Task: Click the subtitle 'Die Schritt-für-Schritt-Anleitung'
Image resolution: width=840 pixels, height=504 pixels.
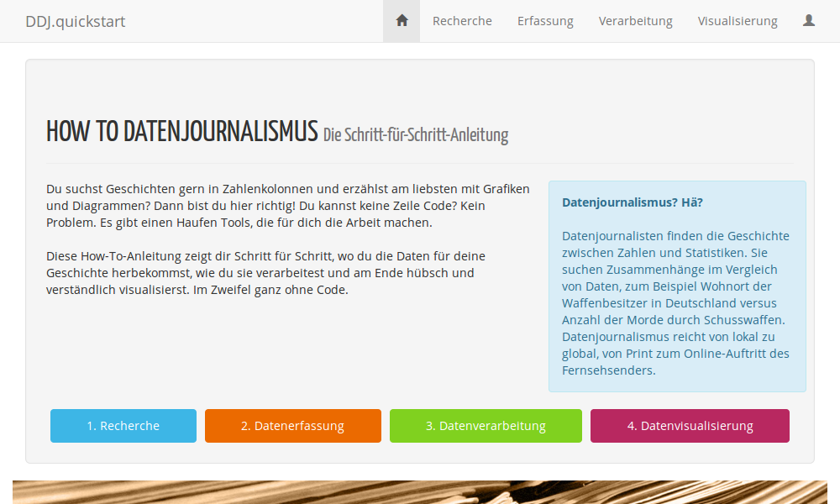Action: pyautogui.click(x=415, y=134)
